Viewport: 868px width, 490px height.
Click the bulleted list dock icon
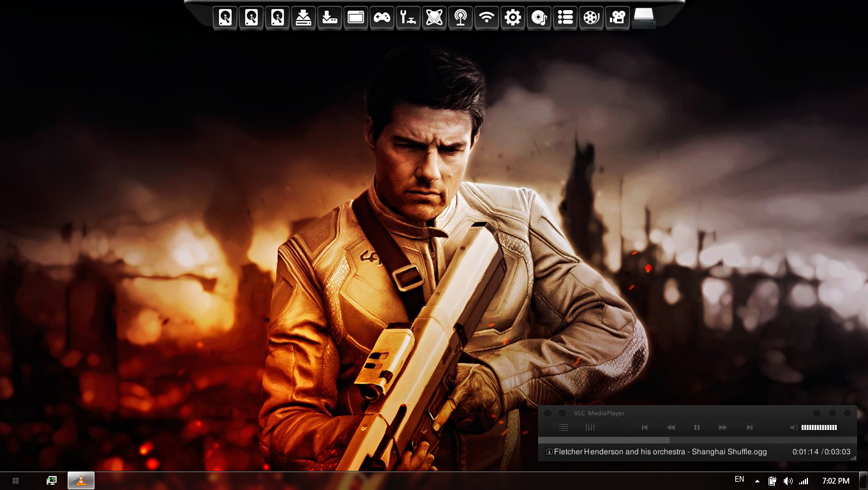565,17
